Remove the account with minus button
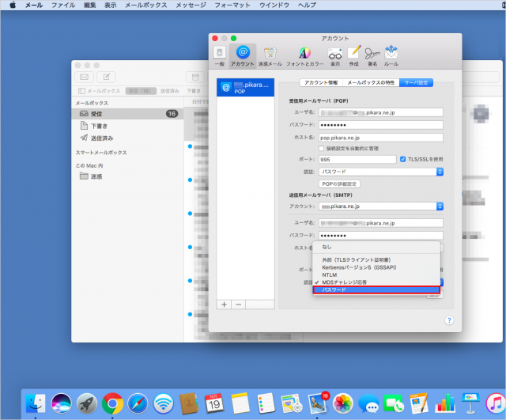 [x=239, y=305]
